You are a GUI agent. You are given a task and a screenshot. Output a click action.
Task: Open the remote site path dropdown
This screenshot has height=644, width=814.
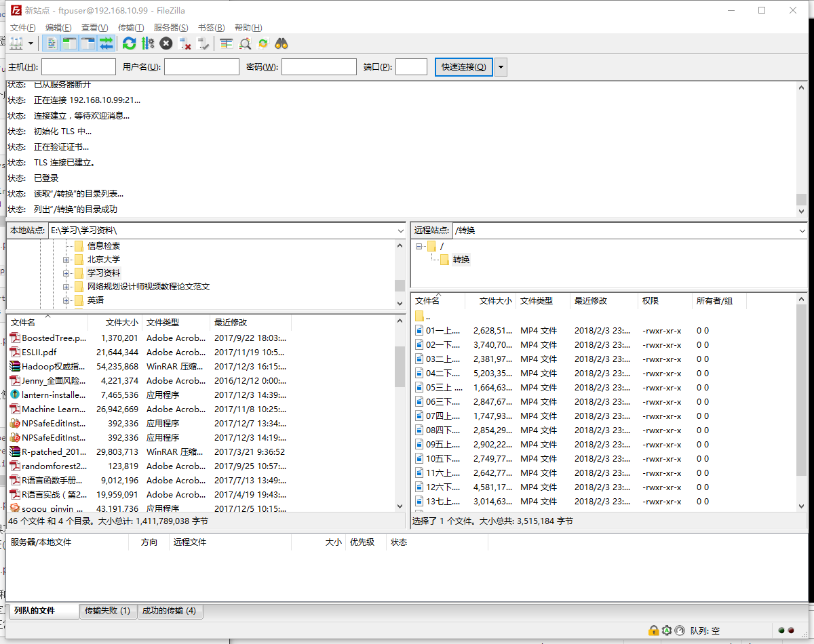click(803, 231)
